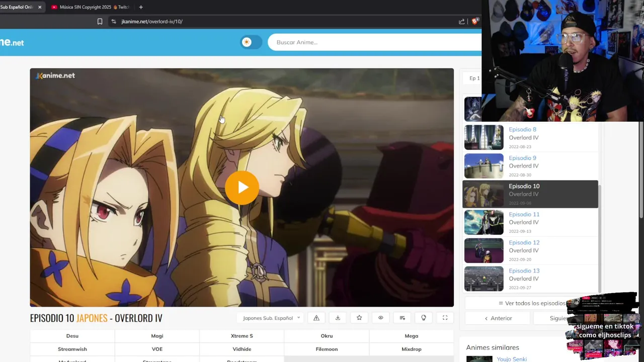Image resolution: width=644 pixels, height=362 pixels.
Task: Click the Episodio 9 thumbnail image
Action: pyautogui.click(x=484, y=165)
